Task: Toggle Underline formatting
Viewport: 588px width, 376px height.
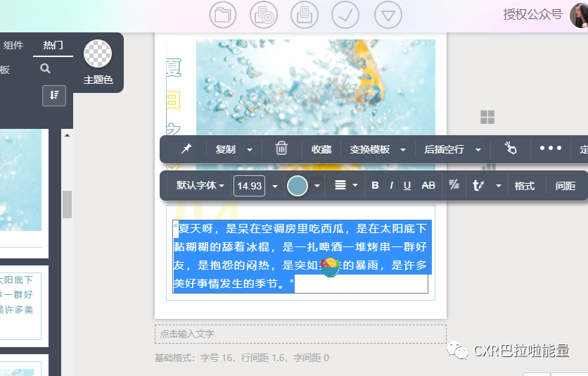Action: click(407, 185)
